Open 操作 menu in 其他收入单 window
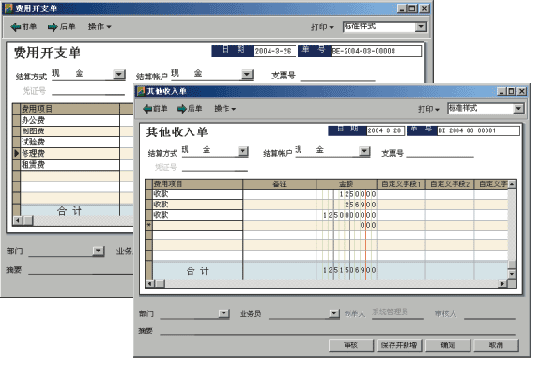 click(x=225, y=109)
